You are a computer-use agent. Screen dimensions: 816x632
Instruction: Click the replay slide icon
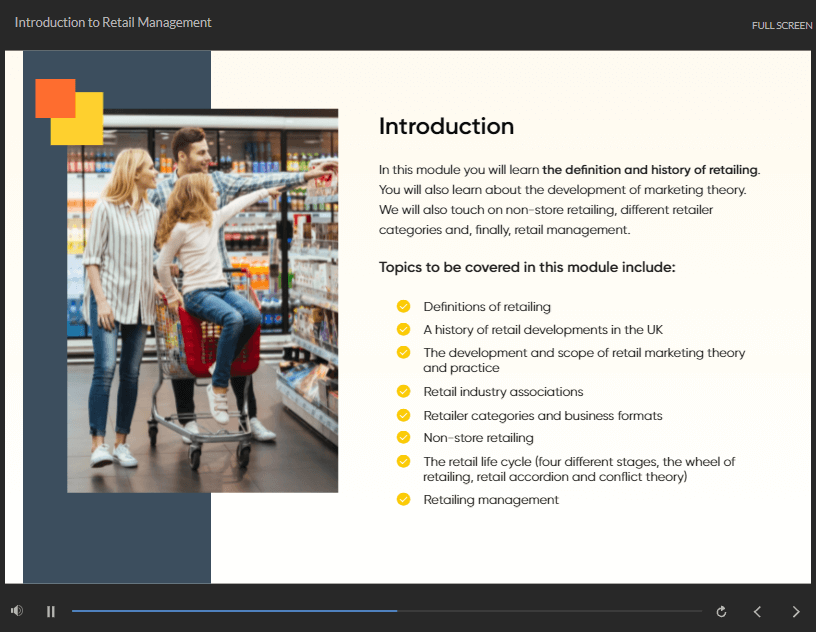(x=722, y=611)
